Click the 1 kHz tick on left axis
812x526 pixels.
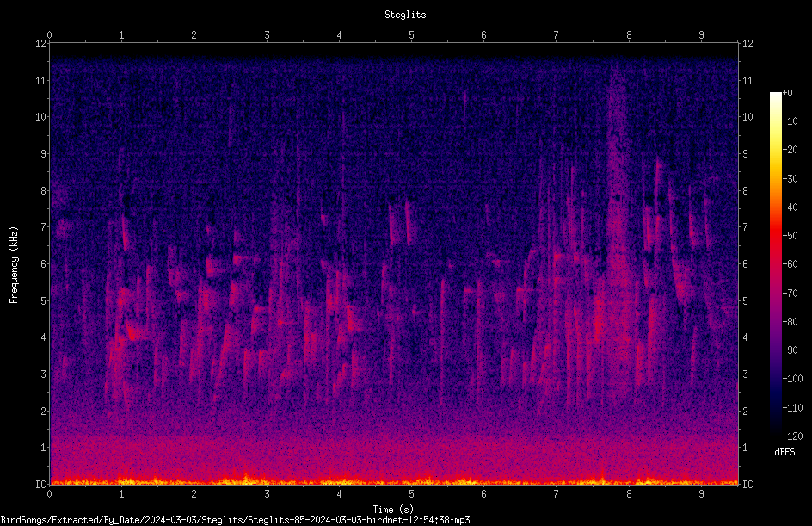pos(44,448)
